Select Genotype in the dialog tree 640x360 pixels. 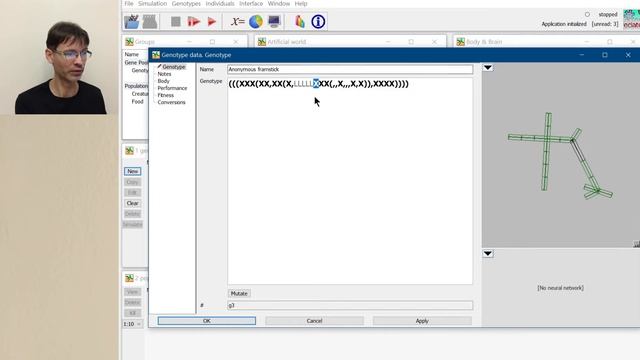click(174, 67)
